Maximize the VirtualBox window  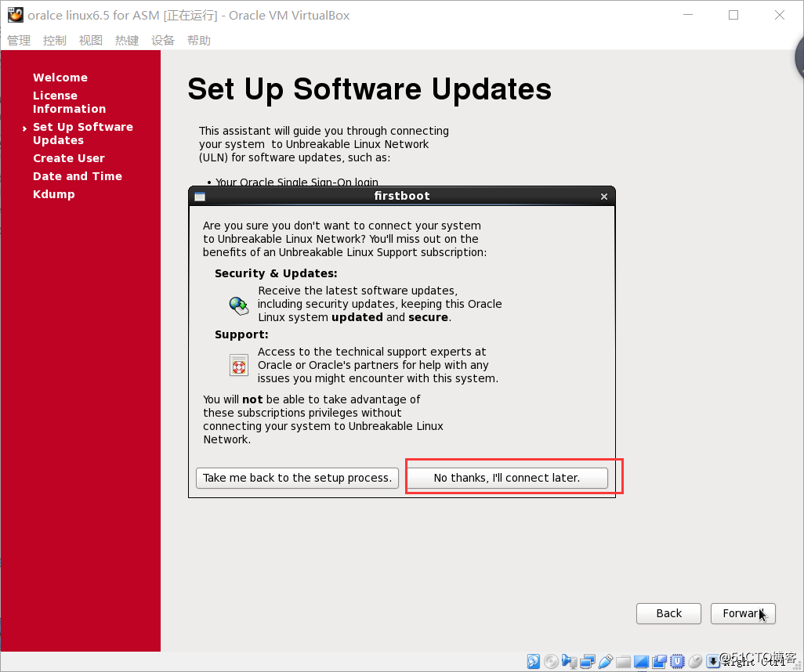[733, 15]
